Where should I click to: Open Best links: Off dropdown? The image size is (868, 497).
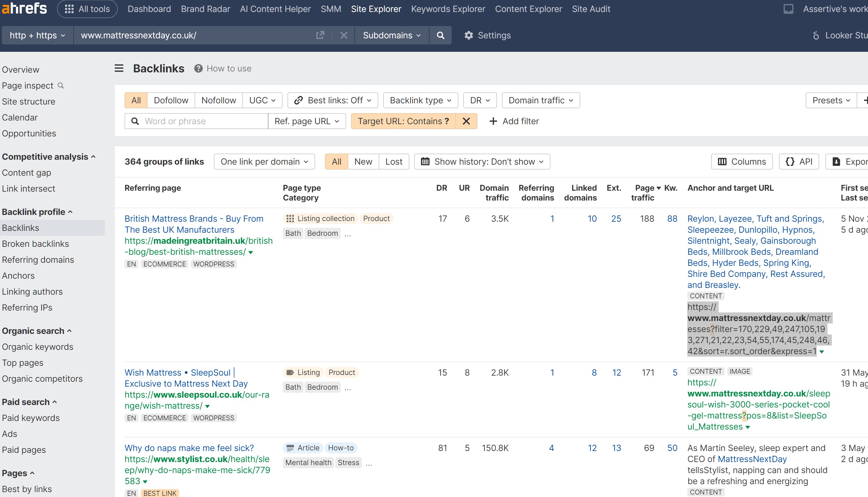coord(333,100)
